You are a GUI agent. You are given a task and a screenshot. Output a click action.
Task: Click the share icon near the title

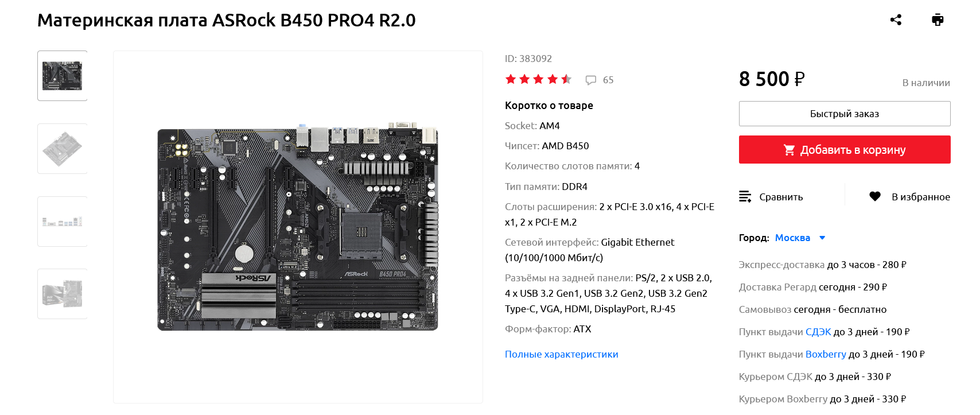click(x=896, y=20)
